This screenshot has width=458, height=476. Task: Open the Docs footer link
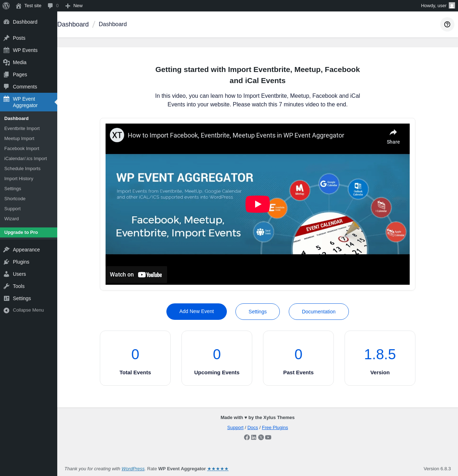[253, 428]
